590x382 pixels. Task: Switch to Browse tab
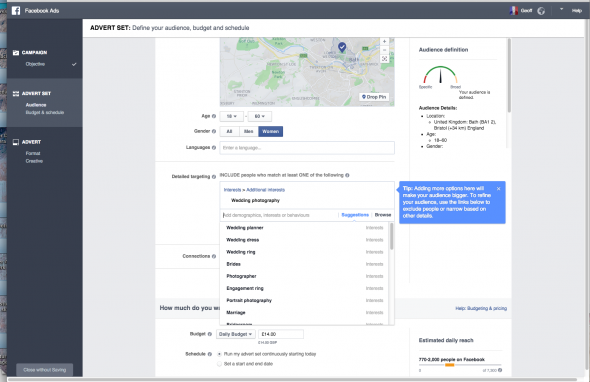click(383, 215)
